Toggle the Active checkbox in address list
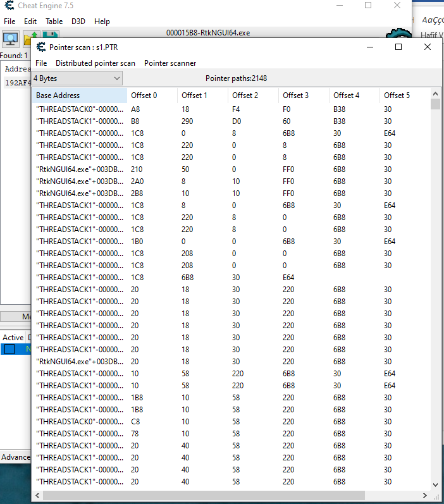This screenshot has height=504, width=444. click(9, 349)
